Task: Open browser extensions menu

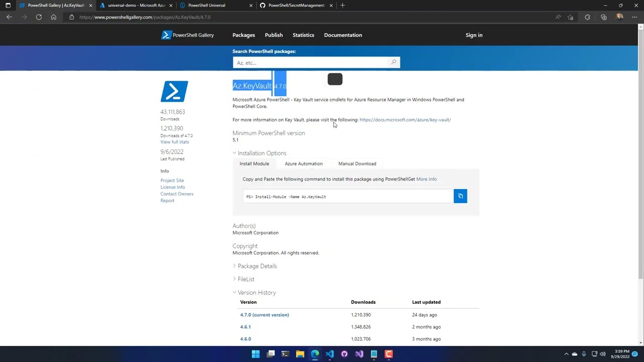Action: tap(587, 17)
